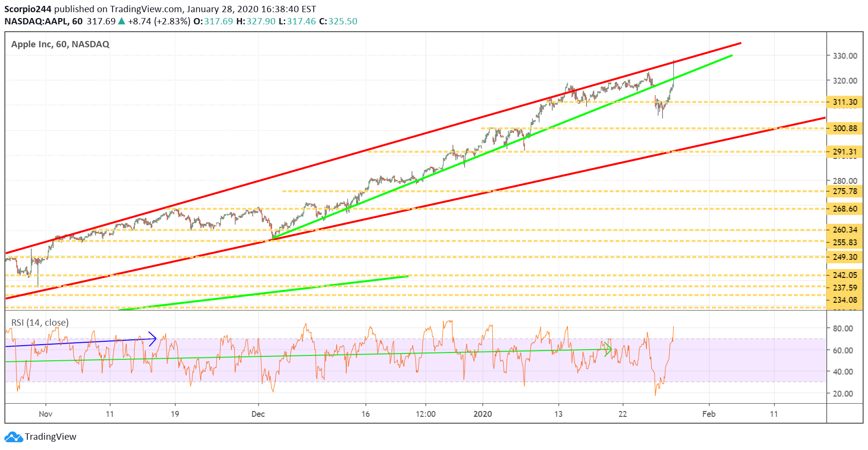Click the 268.60 price level label

(845, 209)
